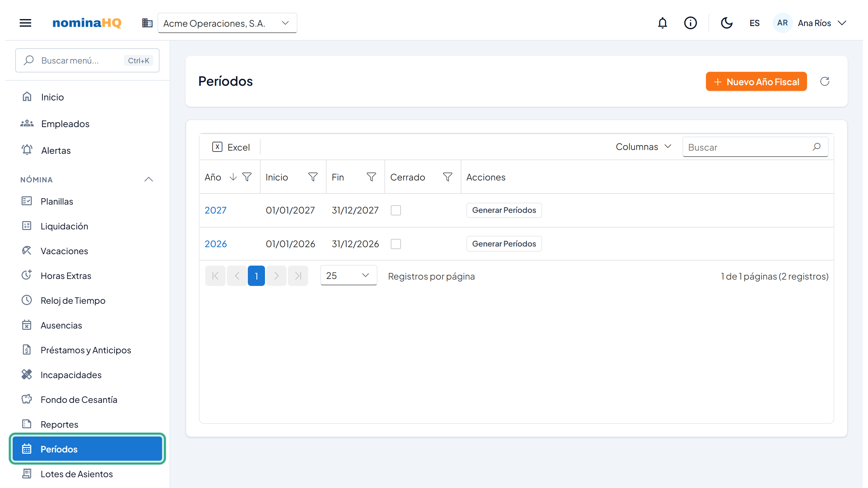
Task: Click the refresh icon beside Nuevo Año Fiscal
Action: 824,81
